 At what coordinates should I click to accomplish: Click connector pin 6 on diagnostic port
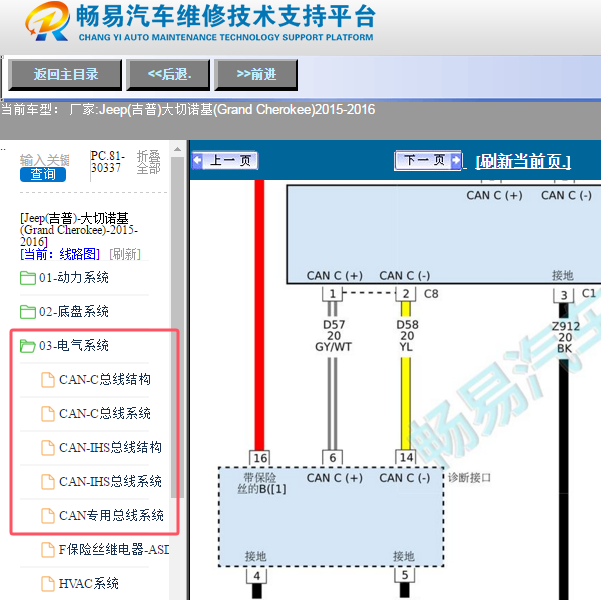pos(332,458)
